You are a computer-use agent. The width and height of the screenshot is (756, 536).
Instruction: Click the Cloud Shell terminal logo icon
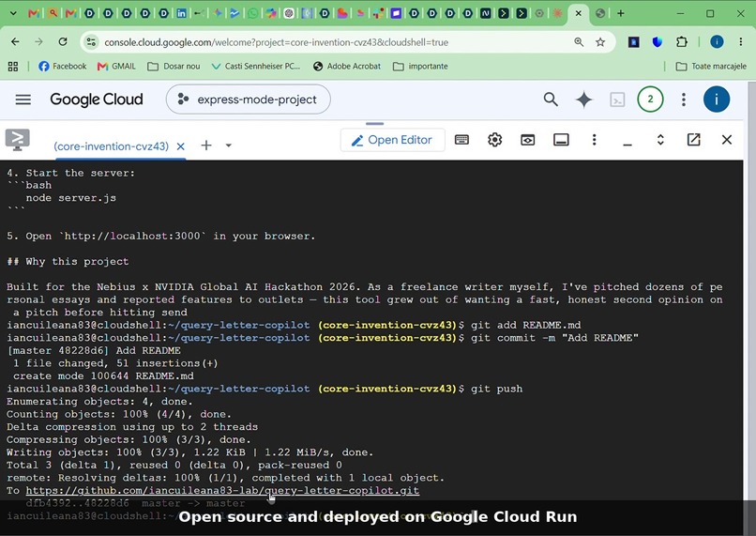[x=18, y=140]
